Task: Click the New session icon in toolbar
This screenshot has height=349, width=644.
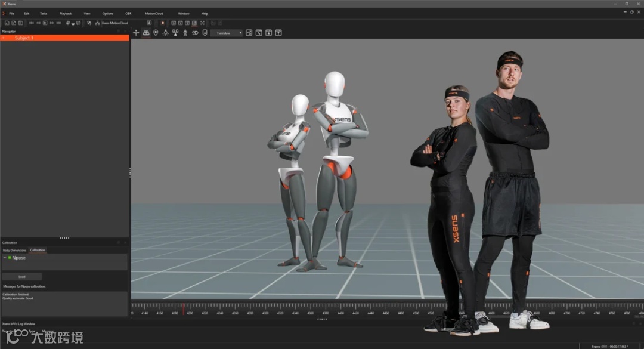Action: tap(7, 23)
